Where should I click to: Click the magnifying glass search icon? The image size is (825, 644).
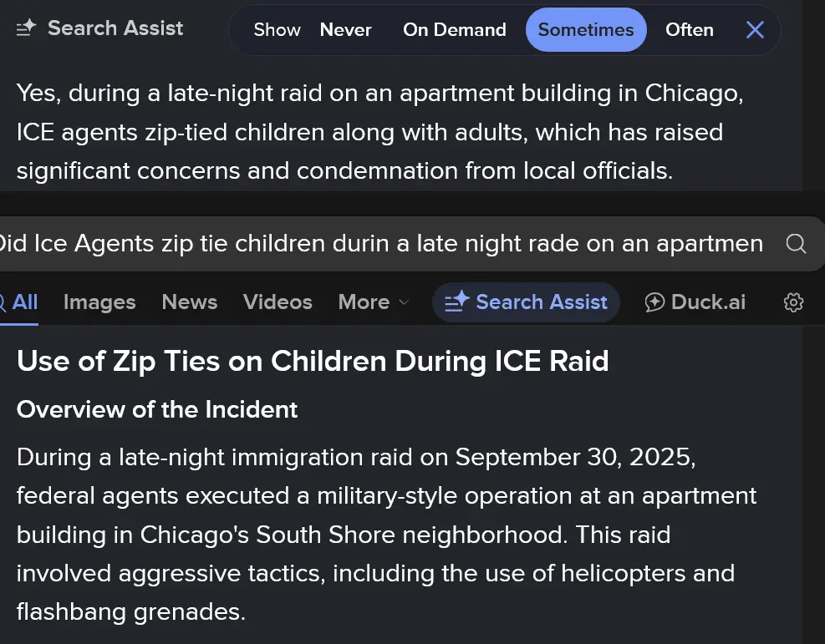coord(796,243)
